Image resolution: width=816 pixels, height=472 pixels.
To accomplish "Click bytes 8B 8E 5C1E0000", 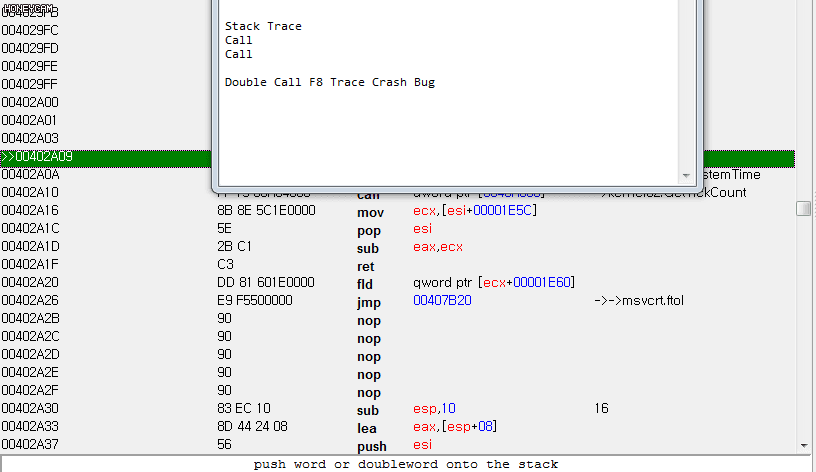I will pyautogui.click(x=266, y=210).
